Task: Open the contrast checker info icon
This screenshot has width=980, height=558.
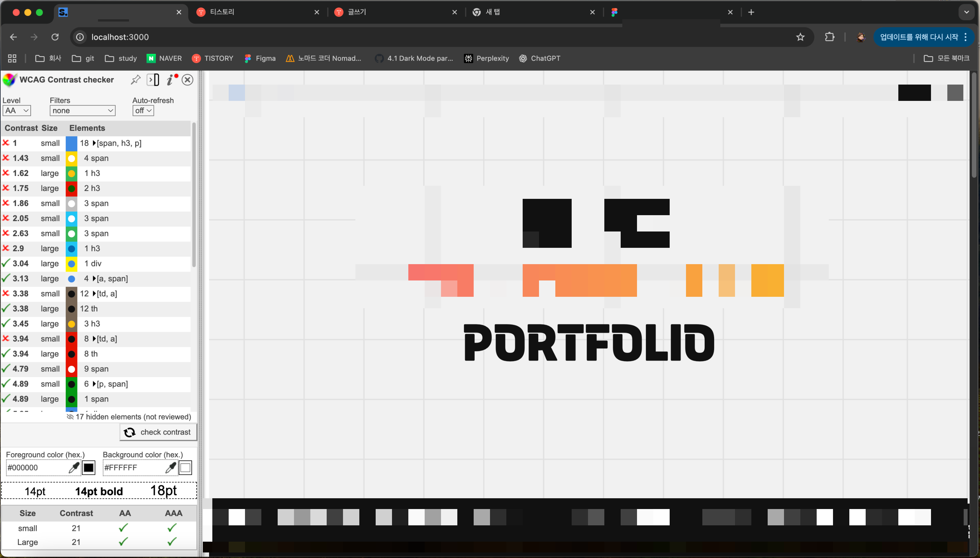Action: [x=170, y=80]
